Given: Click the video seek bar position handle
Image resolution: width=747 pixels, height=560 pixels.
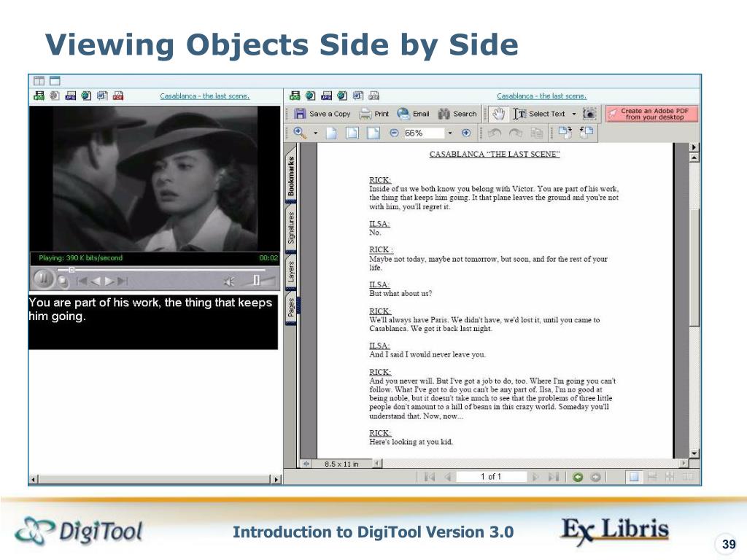Looking at the screenshot, I should [x=71, y=270].
